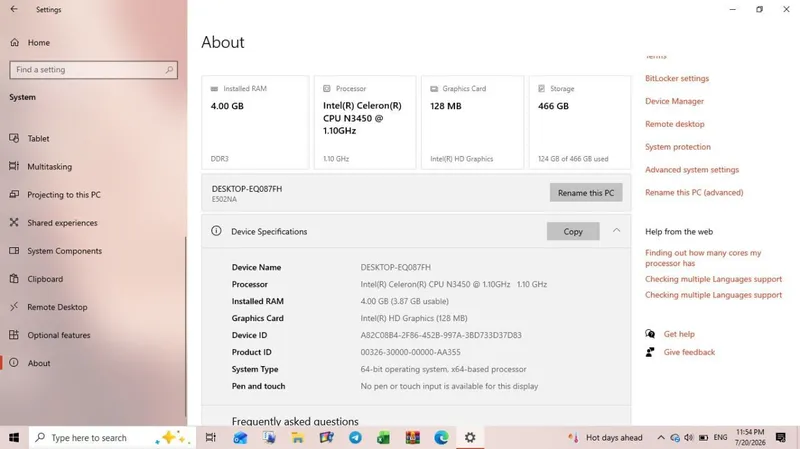Click the Storage card
This screenshot has height=449, width=800.
coord(580,122)
